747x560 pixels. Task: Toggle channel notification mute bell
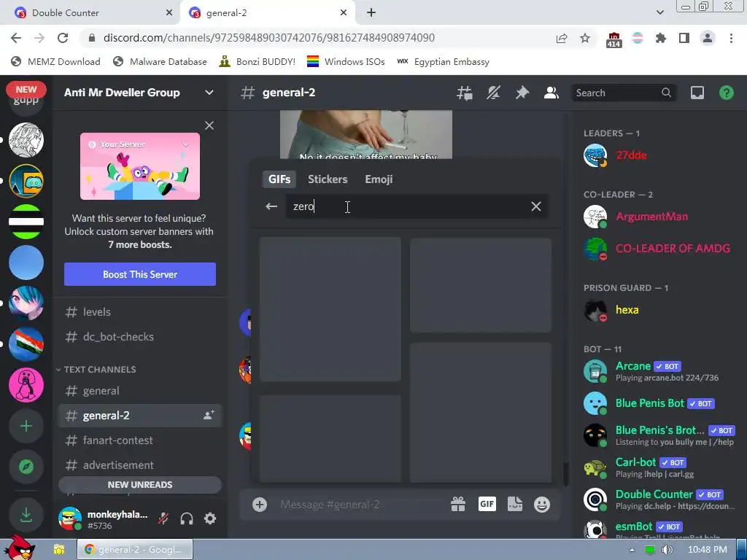[x=493, y=93]
